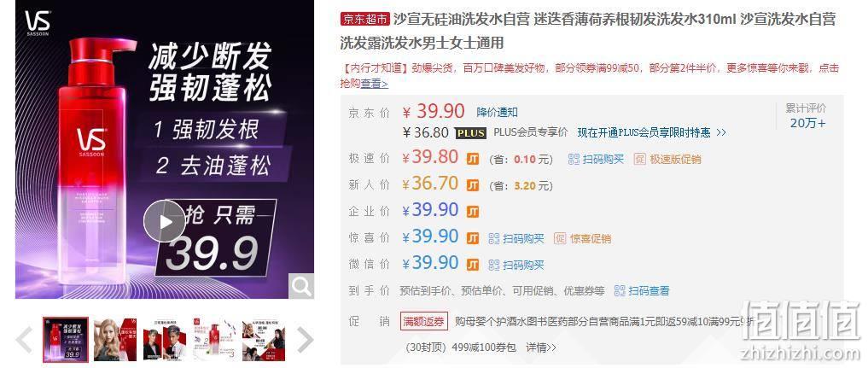This screenshot has width=868, height=368.
Task: Click the QR code icon beside 到手价
Action: point(620,290)
